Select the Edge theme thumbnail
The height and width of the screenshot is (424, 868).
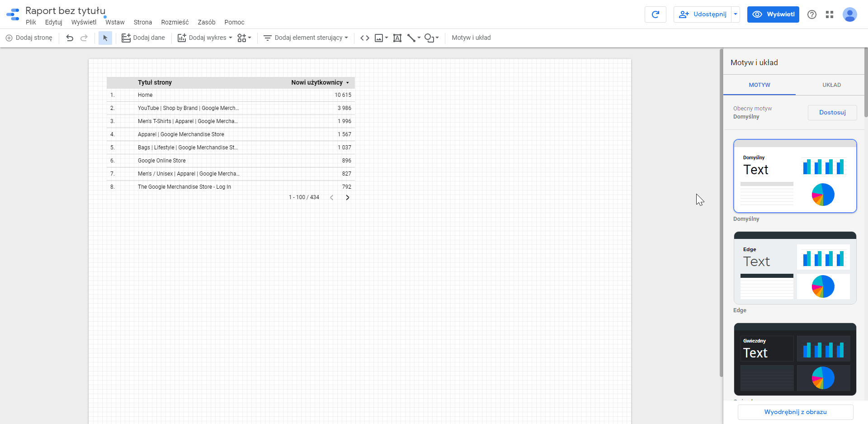795,268
